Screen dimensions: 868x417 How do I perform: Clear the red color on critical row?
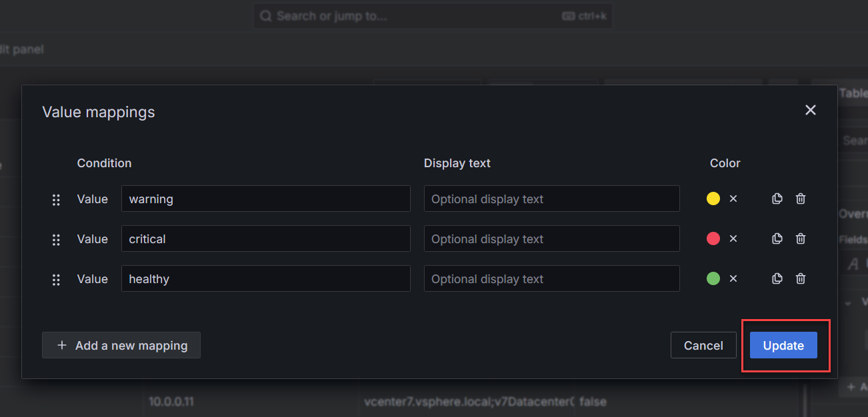coord(733,238)
